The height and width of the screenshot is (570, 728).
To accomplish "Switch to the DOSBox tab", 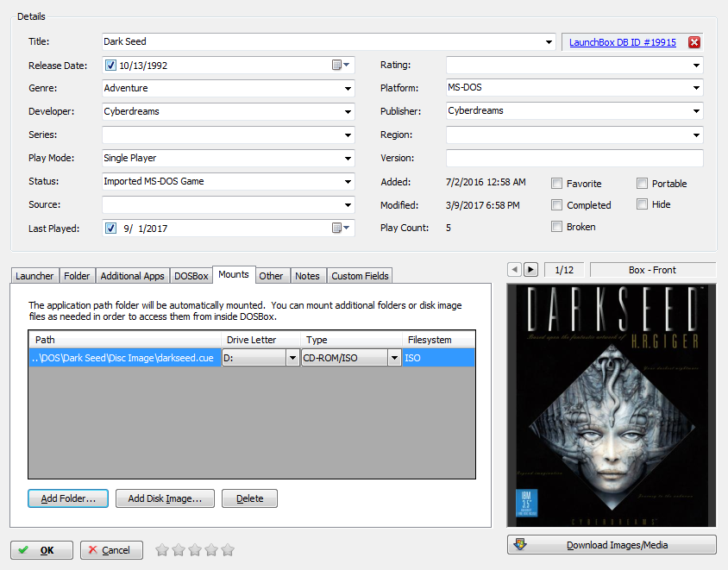I will [x=191, y=276].
